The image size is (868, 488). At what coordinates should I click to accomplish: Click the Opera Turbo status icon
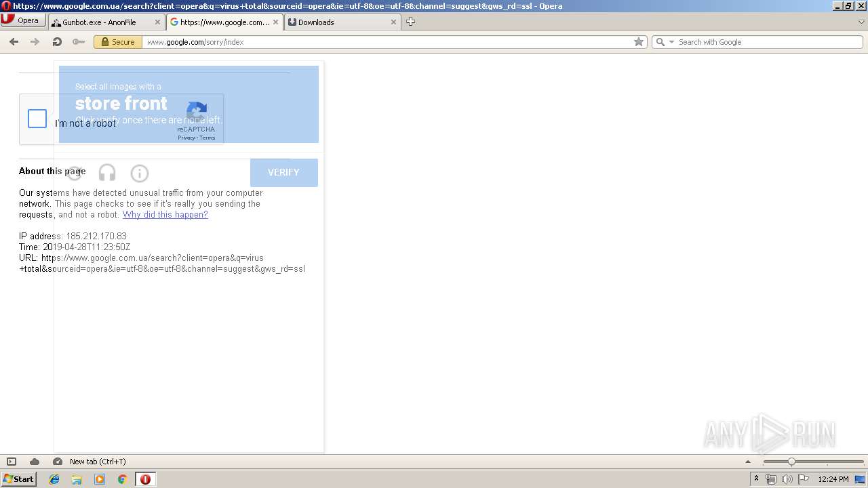click(x=58, y=462)
